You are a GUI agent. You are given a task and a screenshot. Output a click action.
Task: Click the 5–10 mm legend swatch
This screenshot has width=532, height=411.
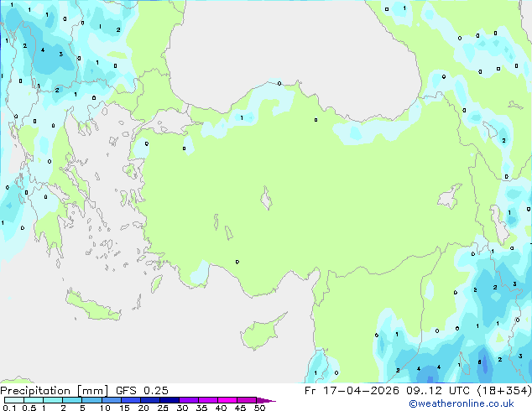[91, 400]
